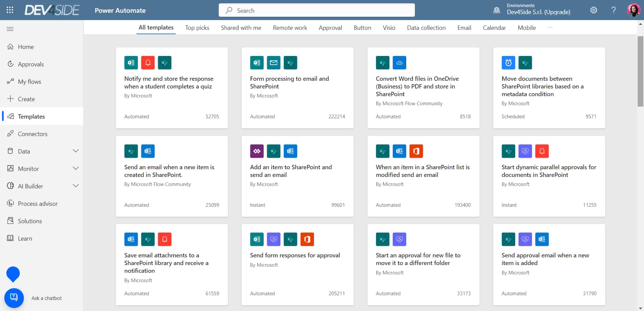Image resolution: width=644 pixels, height=311 pixels.
Task: Select the Data collection tab
Action: pyautogui.click(x=426, y=28)
